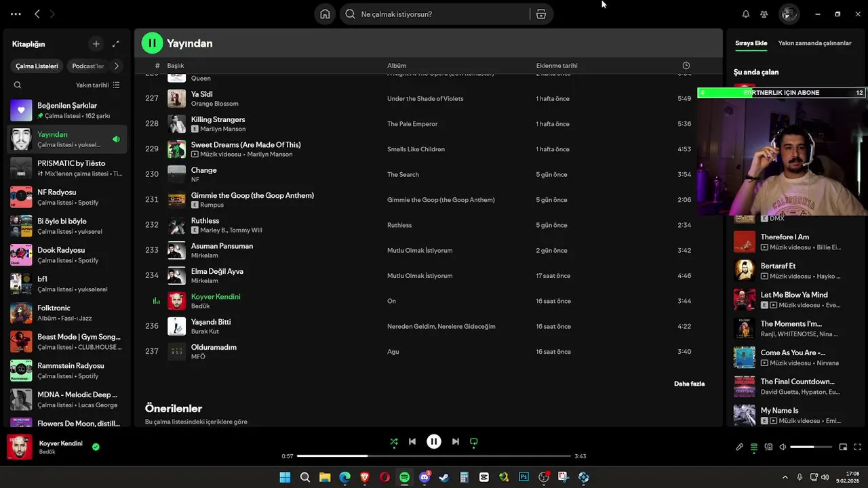This screenshot has width=868, height=488.
Task: Skip to the next track
Action: [456, 442]
